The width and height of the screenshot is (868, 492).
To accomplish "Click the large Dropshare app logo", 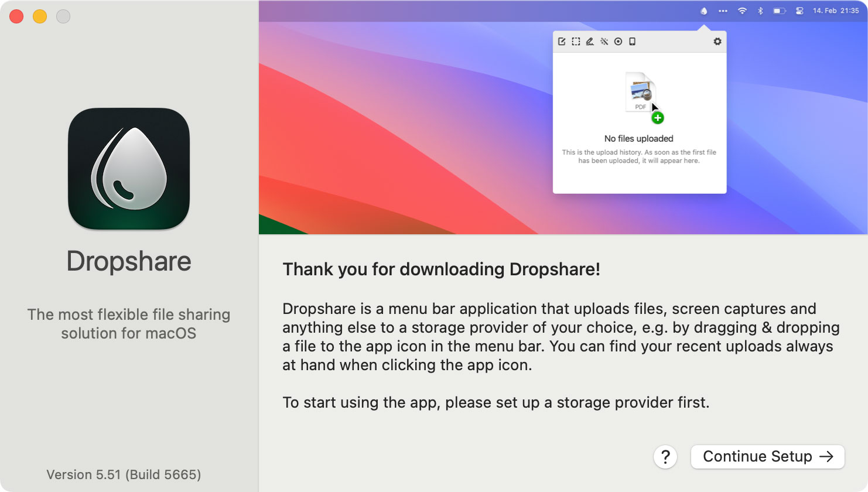I will [x=129, y=169].
